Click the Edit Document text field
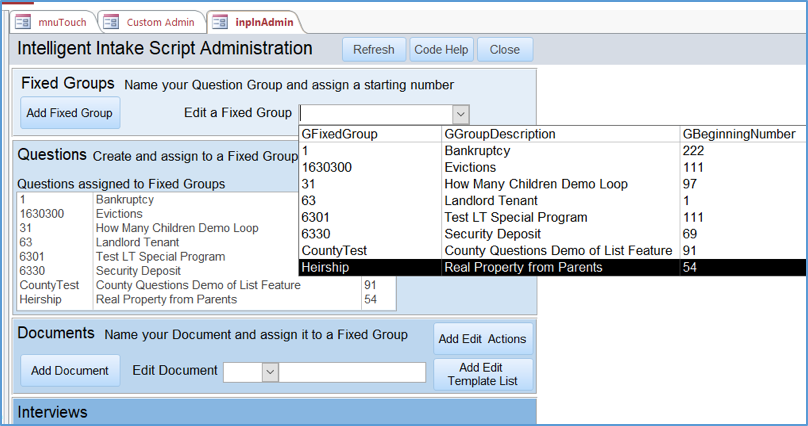This screenshot has width=808, height=426. coord(352,371)
